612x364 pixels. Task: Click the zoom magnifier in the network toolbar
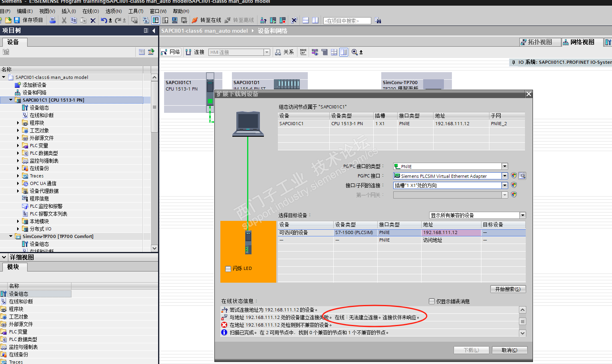coord(355,52)
